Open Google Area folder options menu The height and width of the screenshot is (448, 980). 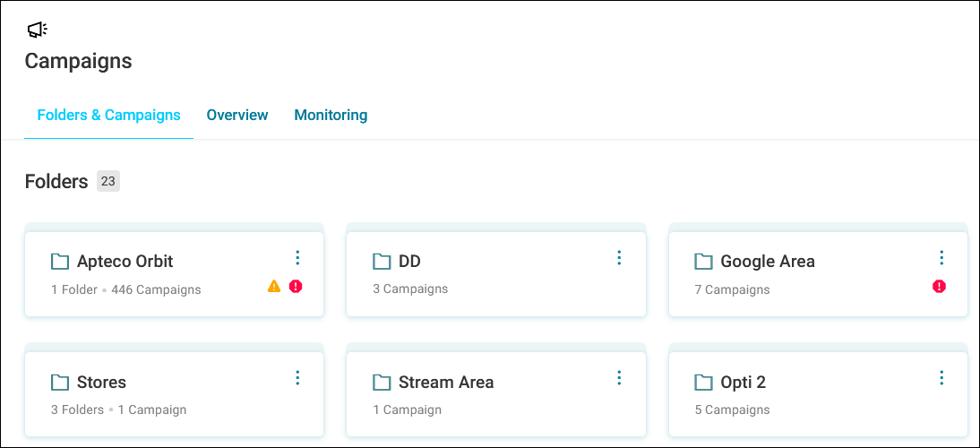[x=941, y=257]
